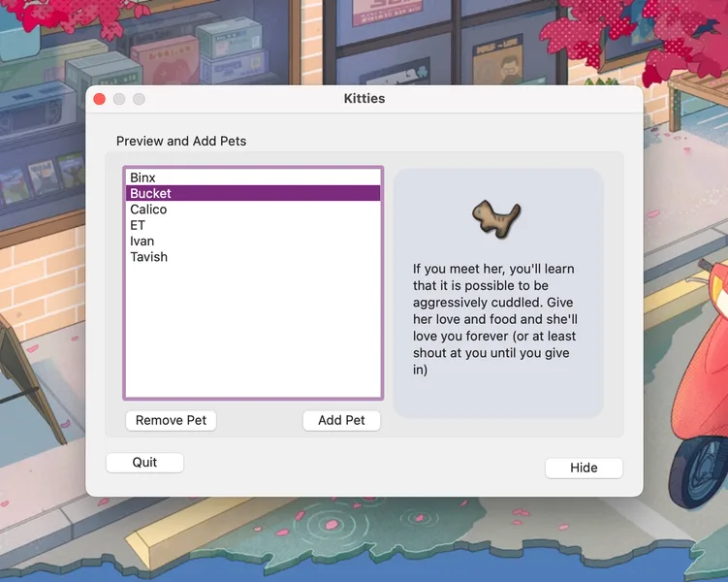The width and height of the screenshot is (728, 582).
Task: Hide the Kitties window
Action: [584, 468]
